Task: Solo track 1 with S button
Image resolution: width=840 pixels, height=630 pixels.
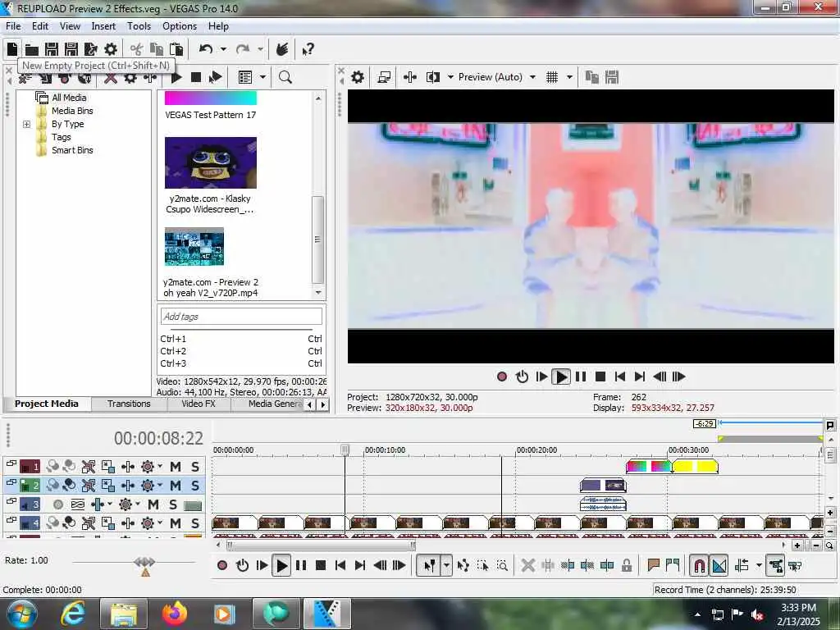Action: point(195,467)
